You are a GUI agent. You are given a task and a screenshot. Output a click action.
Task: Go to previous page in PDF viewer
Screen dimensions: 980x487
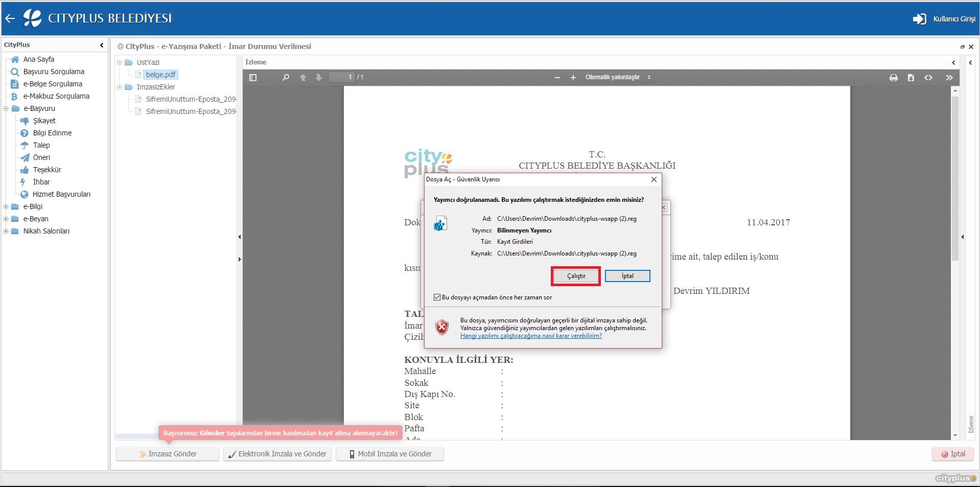303,78
